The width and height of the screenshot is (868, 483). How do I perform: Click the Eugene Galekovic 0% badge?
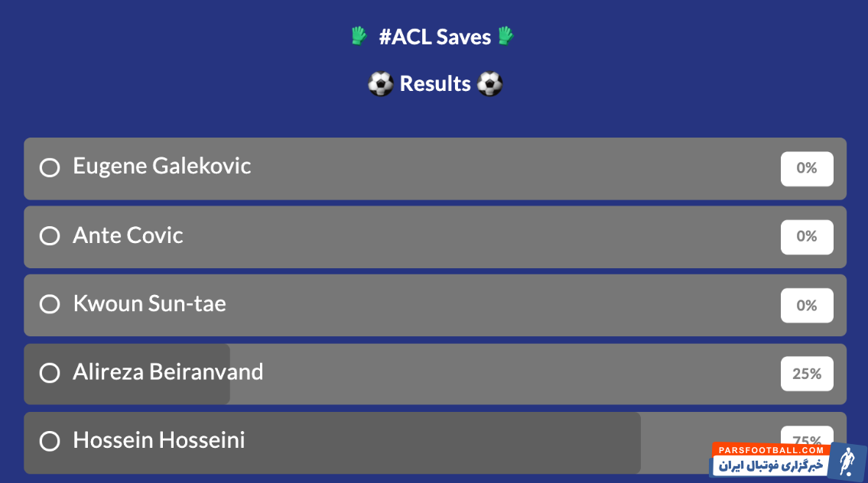pyautogui.click(x=807, y=169)
